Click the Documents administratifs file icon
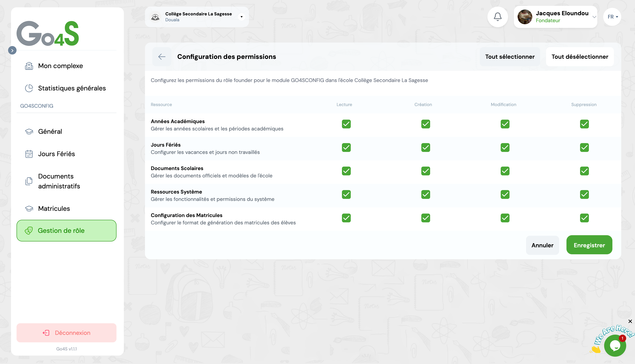The image size is (635, 364). [x=29, y=181]
